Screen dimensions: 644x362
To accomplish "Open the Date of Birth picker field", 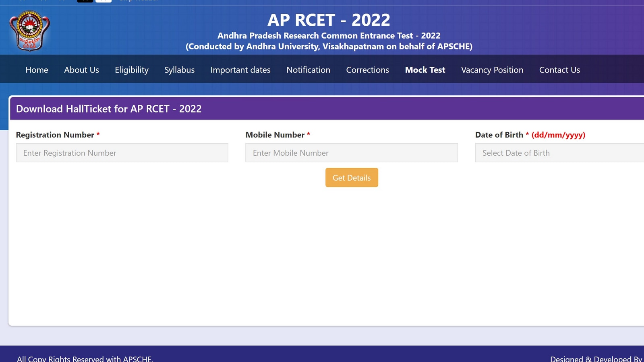I will tap(559, 153).
